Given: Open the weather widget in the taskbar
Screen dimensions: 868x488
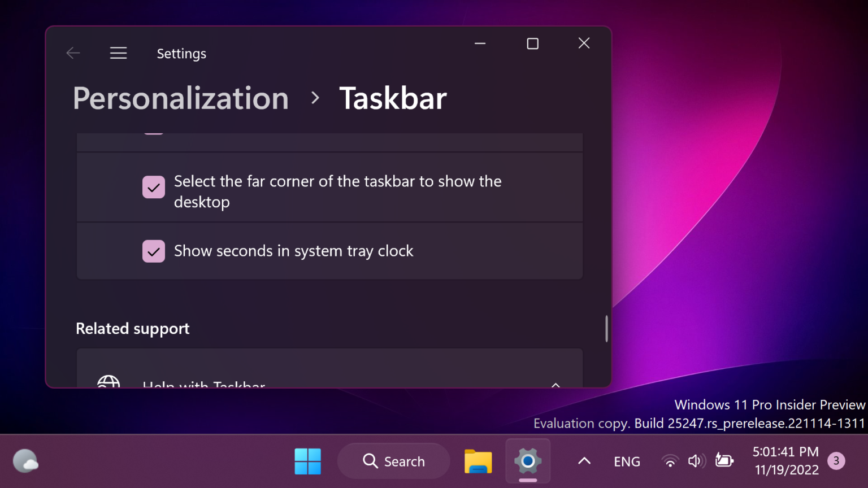Looking at the screenshot, I should point(25,461).
